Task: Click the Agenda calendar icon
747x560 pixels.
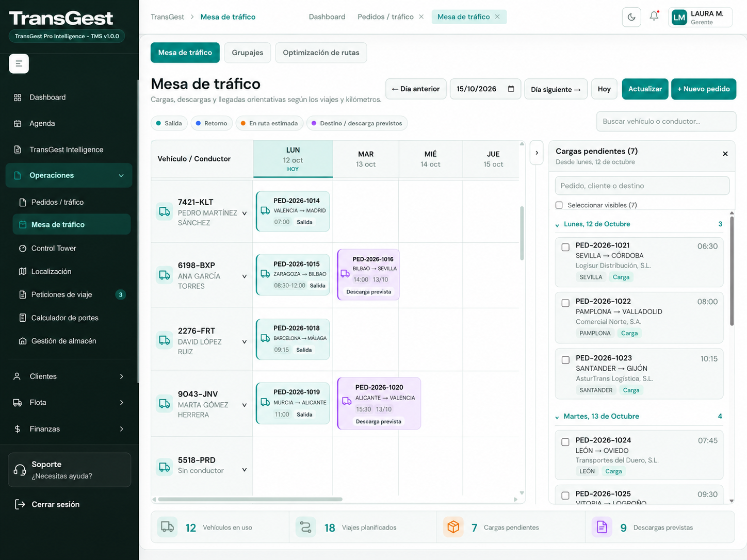Action: 18,124
